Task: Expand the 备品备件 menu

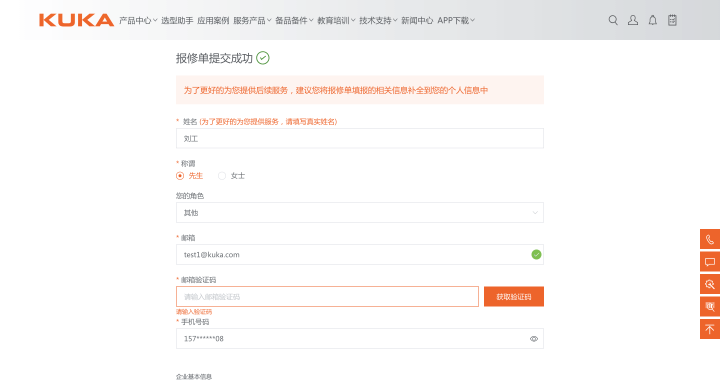Action: pyautogui.click(x=294, y=20)
